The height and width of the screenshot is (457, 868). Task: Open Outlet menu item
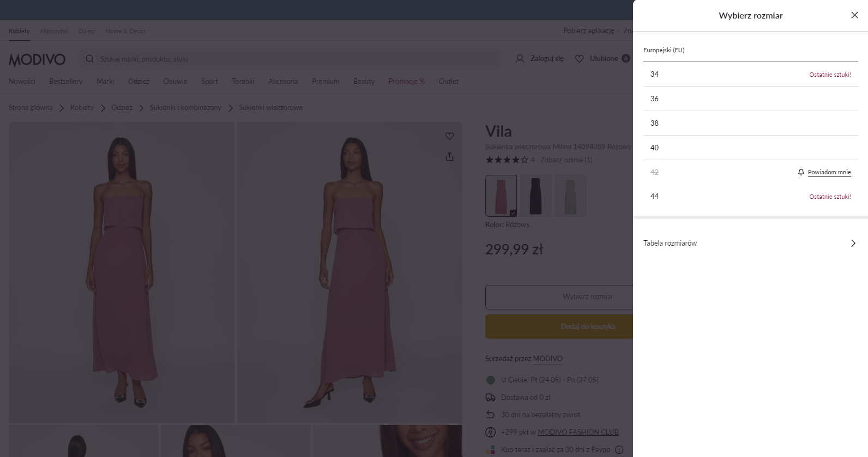tap(449, 81)
